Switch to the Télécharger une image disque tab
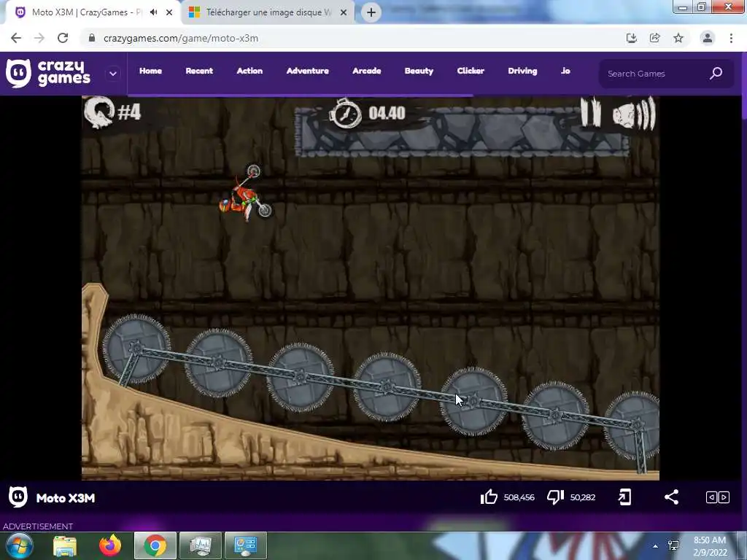The image size is (747, 560). click(268, 12)
